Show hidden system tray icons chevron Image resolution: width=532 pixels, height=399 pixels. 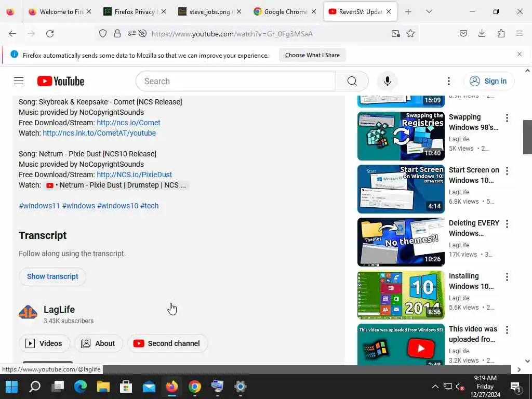click(435, 387)
